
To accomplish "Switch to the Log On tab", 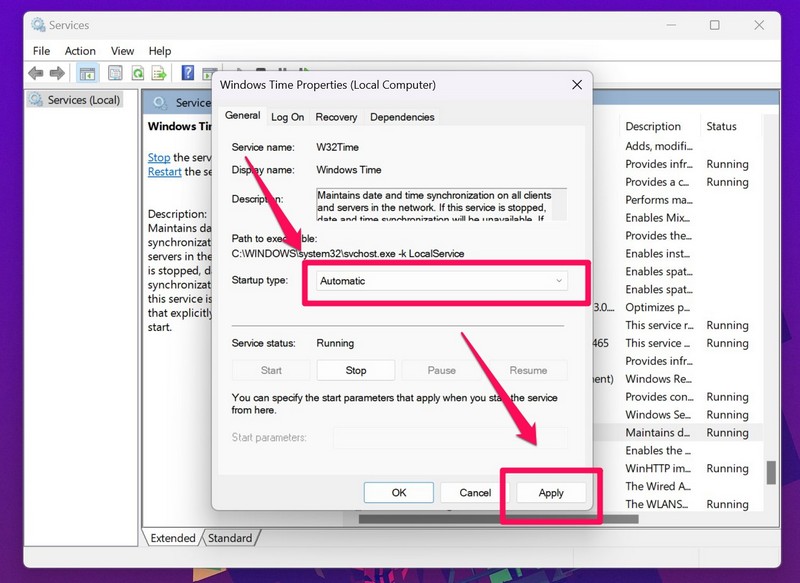I will [x=287, y=117].
